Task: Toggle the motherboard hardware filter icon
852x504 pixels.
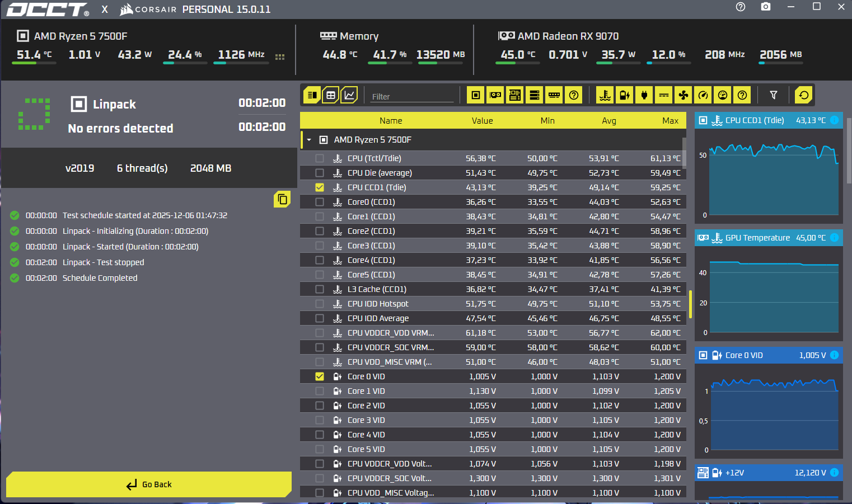Action: point(515,95)
